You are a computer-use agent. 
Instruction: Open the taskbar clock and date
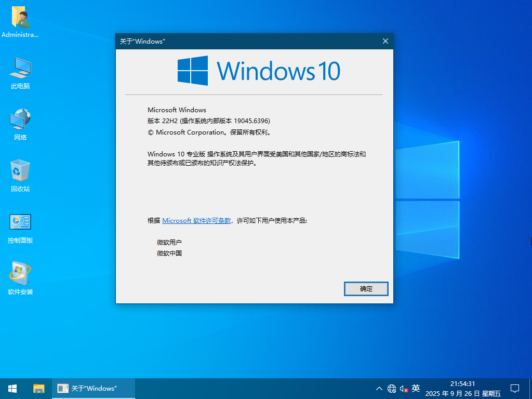(x=462, y=389)
